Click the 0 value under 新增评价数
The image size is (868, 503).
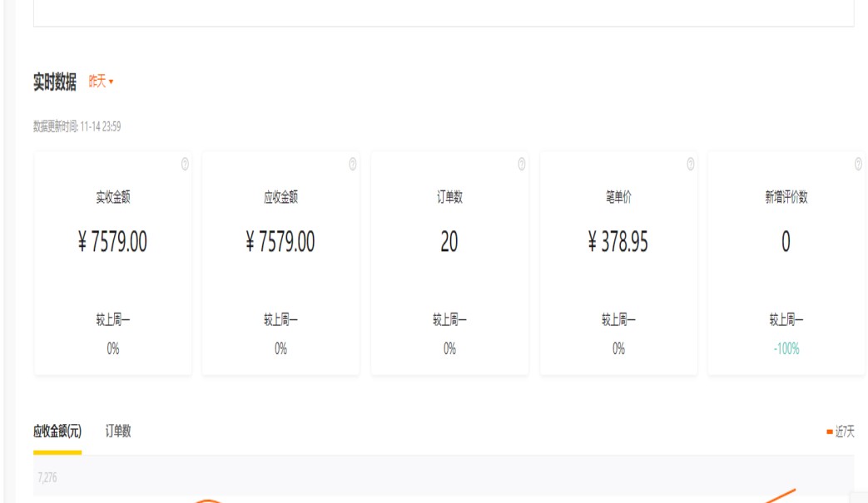(786, 242)
